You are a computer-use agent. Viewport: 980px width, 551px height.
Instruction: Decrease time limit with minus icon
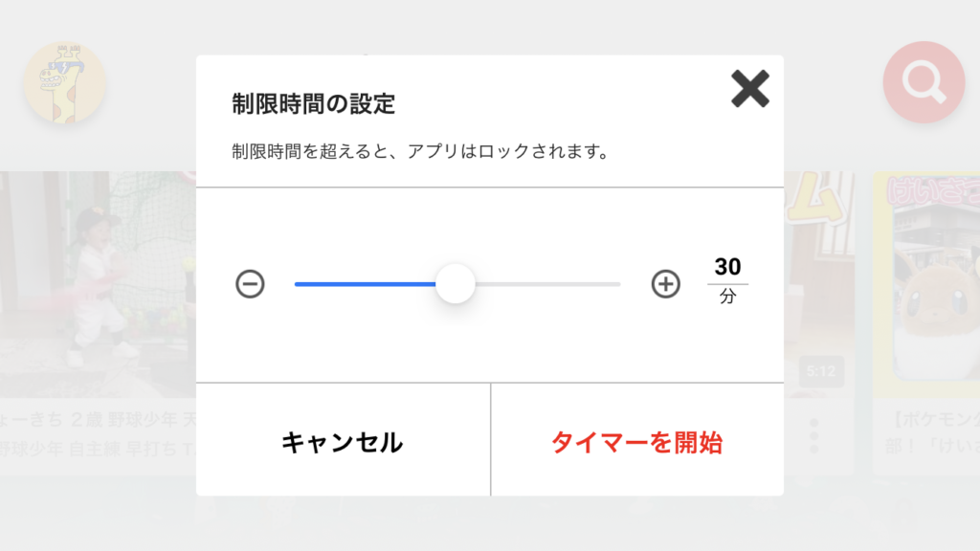click(250, 284)
